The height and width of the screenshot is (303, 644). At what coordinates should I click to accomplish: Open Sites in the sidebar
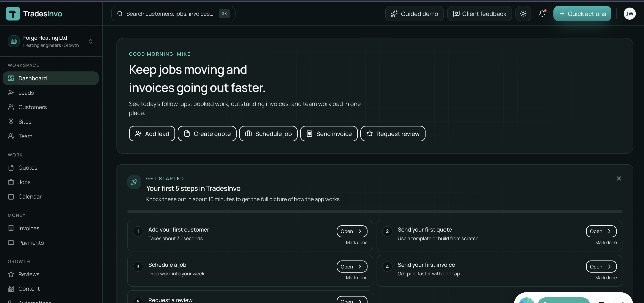pyautogui.click(x=51, y=122)
